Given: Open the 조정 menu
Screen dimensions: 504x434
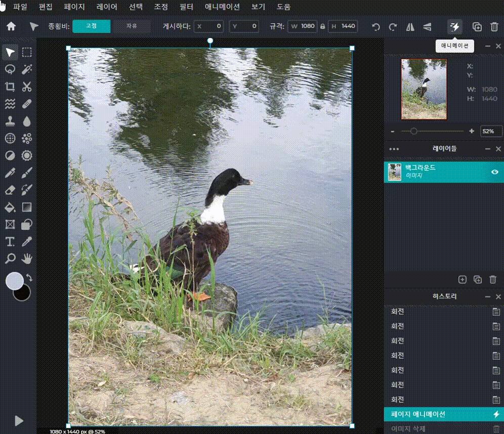Looking at the screenshot, I should [161, 7].
